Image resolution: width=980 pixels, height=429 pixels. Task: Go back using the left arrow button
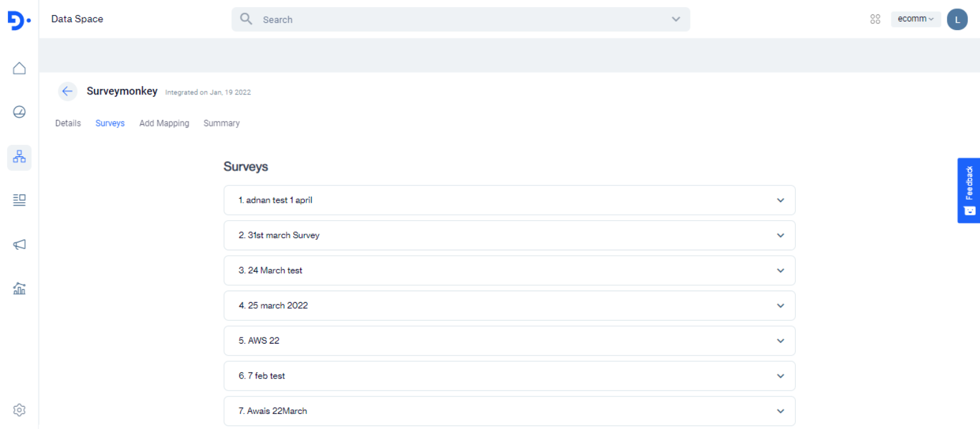tap(67, 91)
